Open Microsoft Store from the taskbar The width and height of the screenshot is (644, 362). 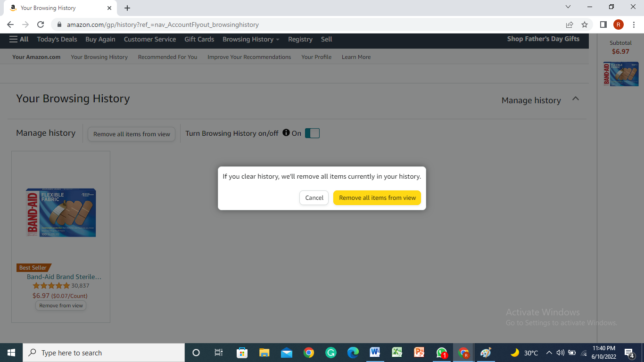click(x=242, y=353)
